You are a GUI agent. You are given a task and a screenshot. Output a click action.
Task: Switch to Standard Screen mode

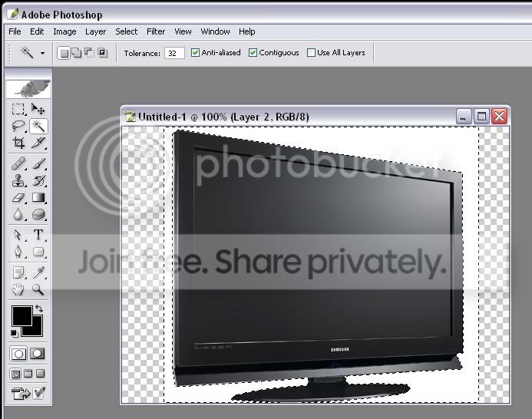pos(15,374)
